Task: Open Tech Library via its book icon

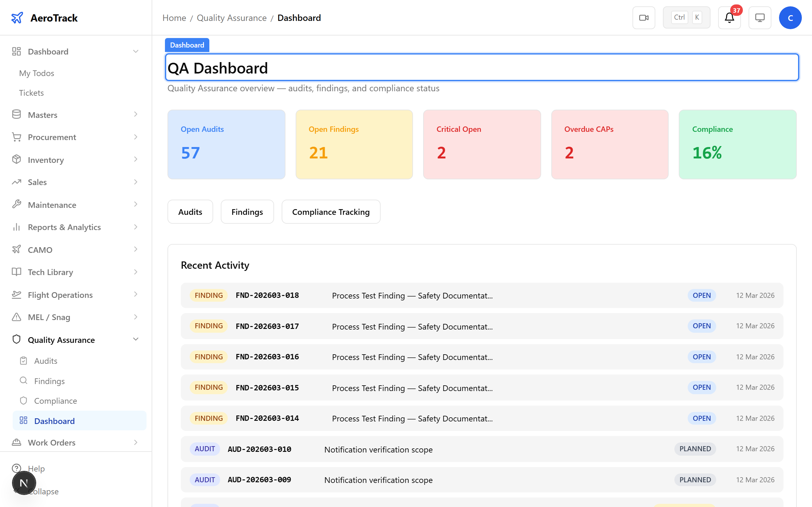Action: pyautogui.click(x=16, y=272)
